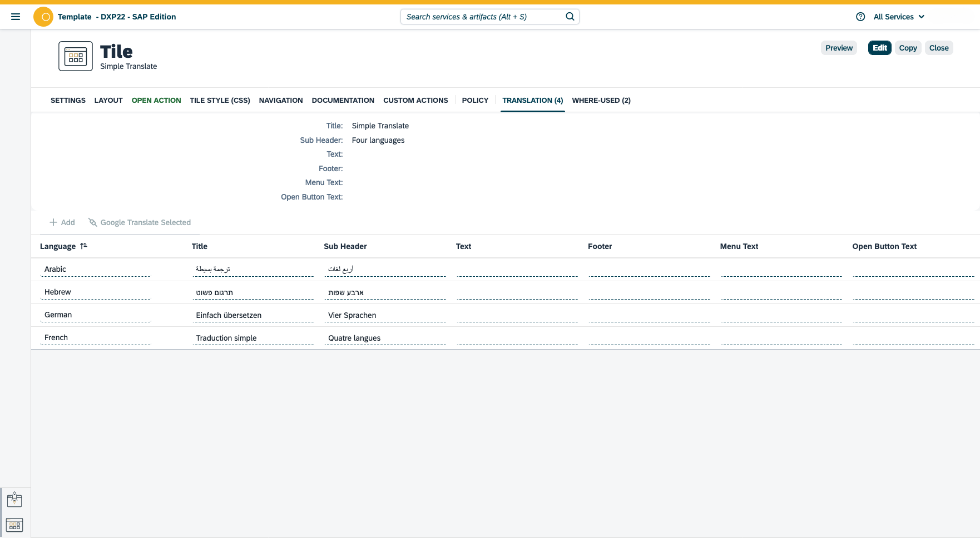980x538 pixels.
Task: Click the Arabic sub header field
Action: point(385,270)
